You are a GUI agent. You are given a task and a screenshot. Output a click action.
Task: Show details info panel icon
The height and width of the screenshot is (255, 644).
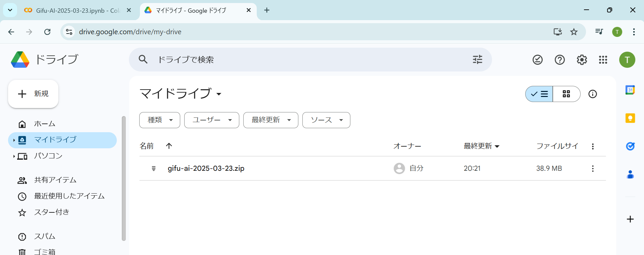pyautogui.click(x=593, y=94)
